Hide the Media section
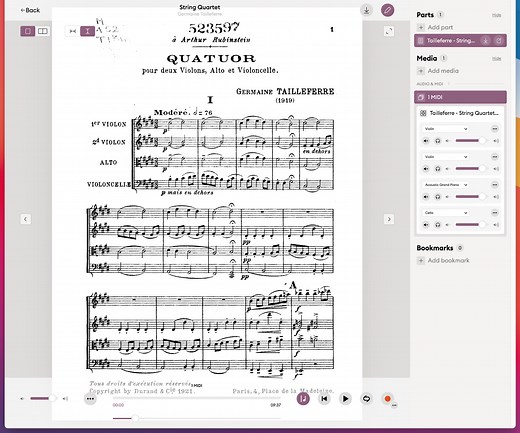 pos(496,59)
